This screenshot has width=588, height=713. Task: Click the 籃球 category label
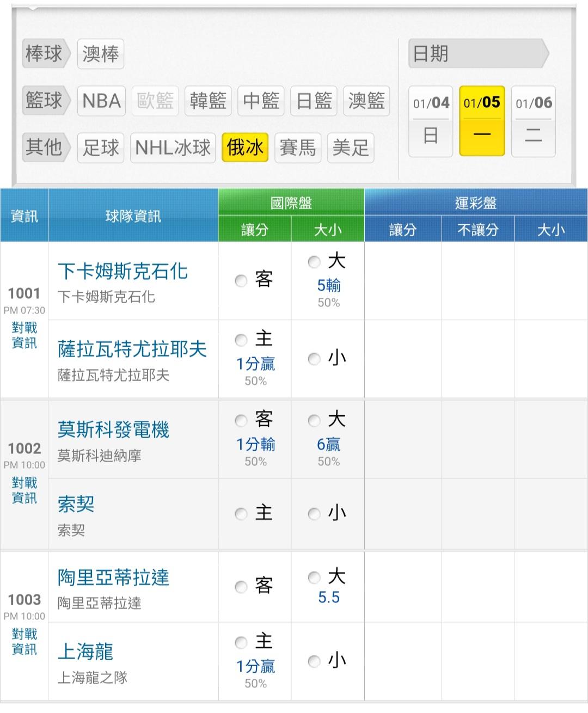click(44, 101)
